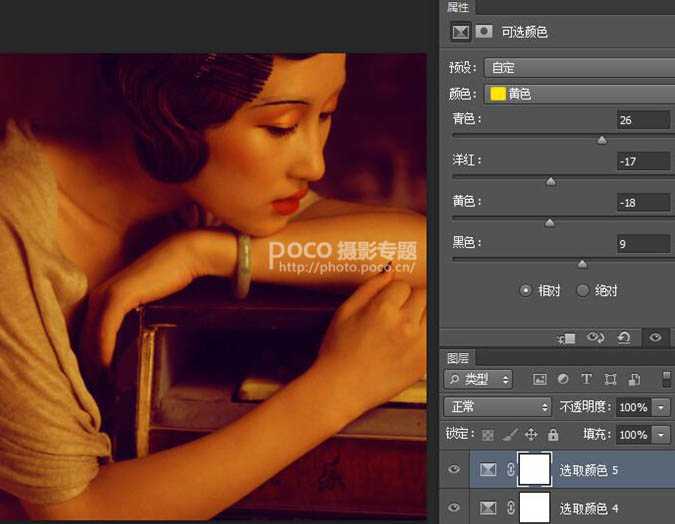This screenshot has width=675, height=524.
Task: Open the blend mode dropdown 正常
Action: tap(497, 407)
